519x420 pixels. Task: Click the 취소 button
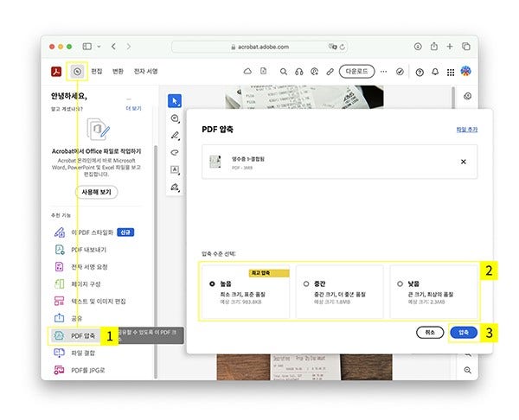(430, 333)
